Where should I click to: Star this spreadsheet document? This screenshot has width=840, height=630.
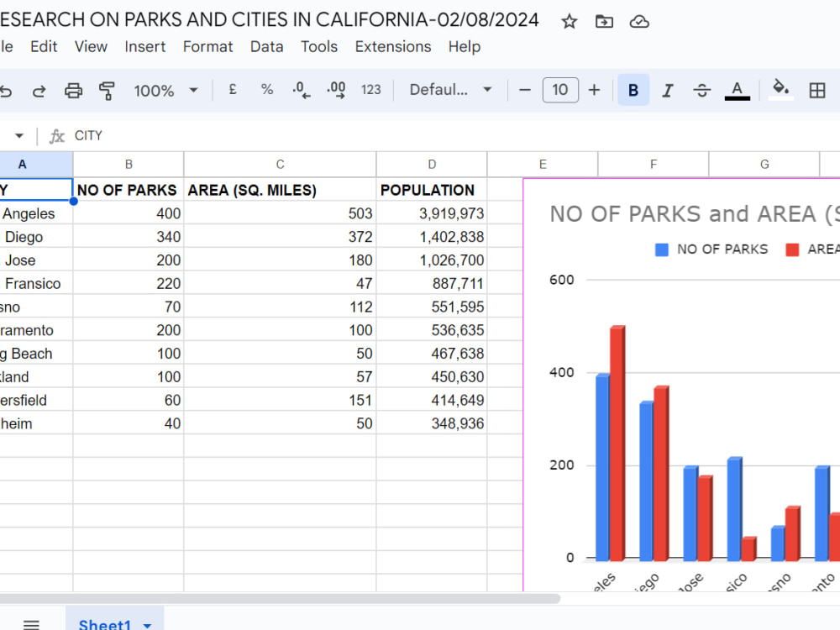tap(569, 22)
